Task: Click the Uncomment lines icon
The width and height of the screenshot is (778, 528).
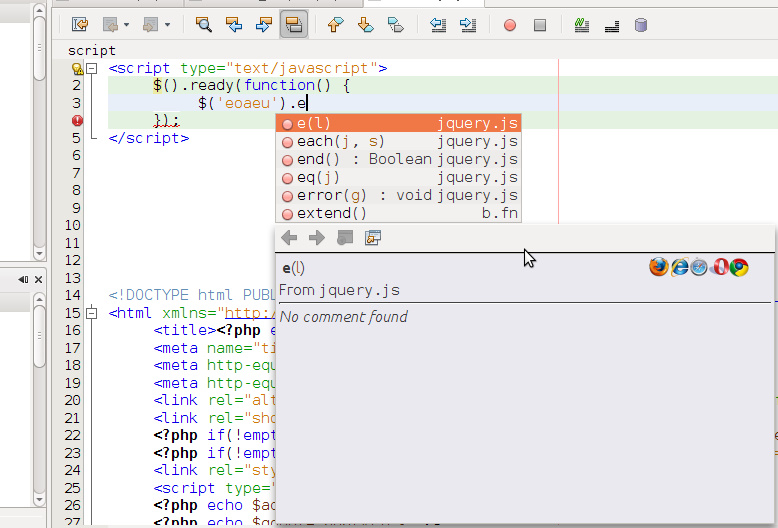Action: 612,26
